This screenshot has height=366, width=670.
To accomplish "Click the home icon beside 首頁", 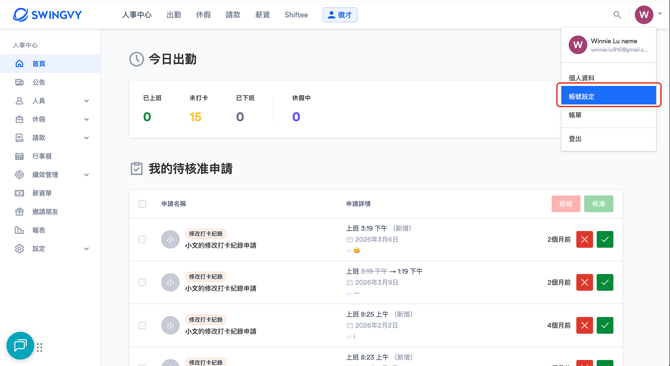I will coord(19,64).
